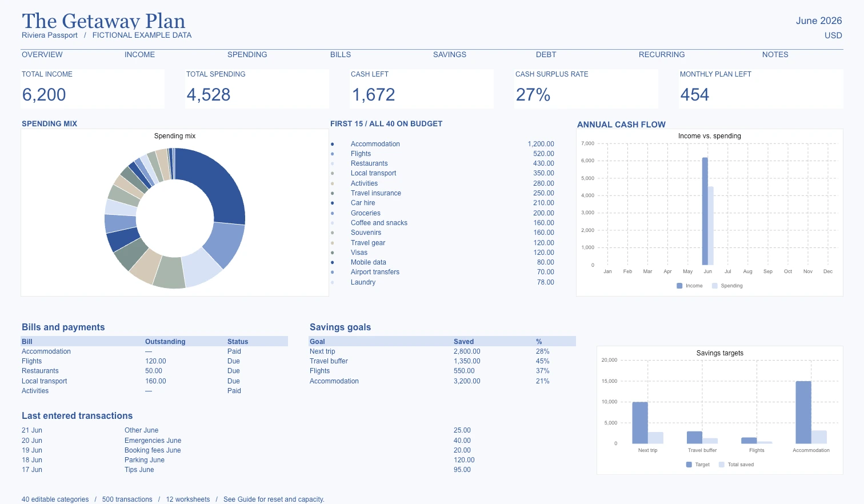Click the Saved column header in Savings goals
The width and height of the screenshot is (864, 504).
click(463, 342)
